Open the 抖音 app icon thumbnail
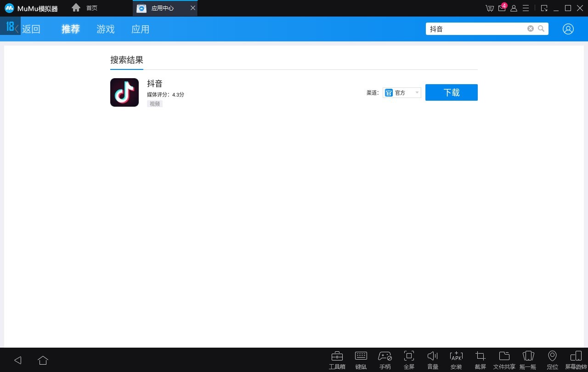This screenshot has width=588, height=372. (124, 92)
